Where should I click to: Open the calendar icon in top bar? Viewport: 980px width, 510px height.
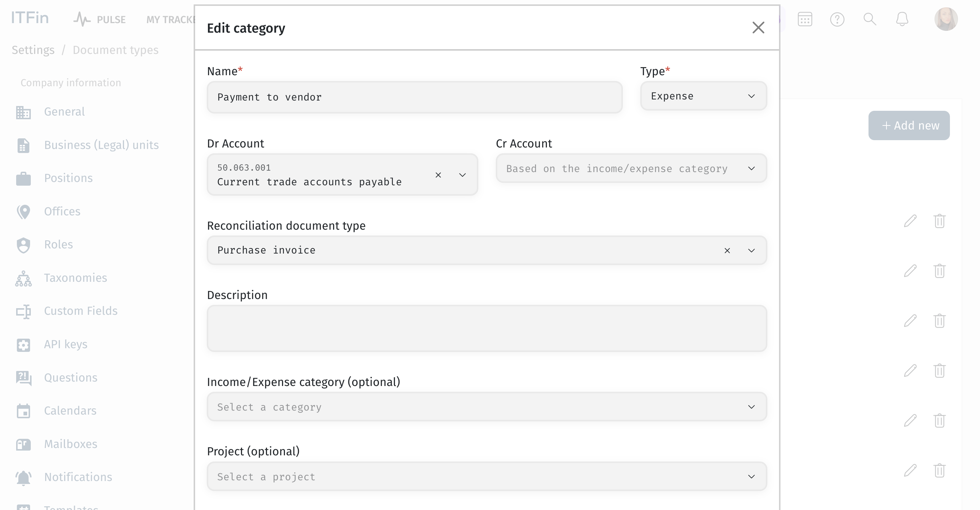pyautogui.click(x=805, y=19)
